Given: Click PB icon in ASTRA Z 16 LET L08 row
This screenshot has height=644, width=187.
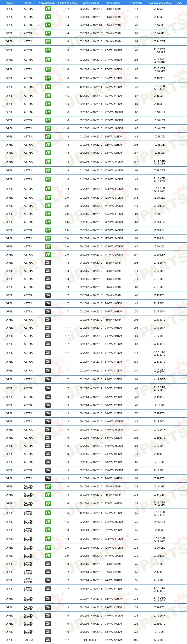Looking at the screenshot, I should click(x=48, y=112).
